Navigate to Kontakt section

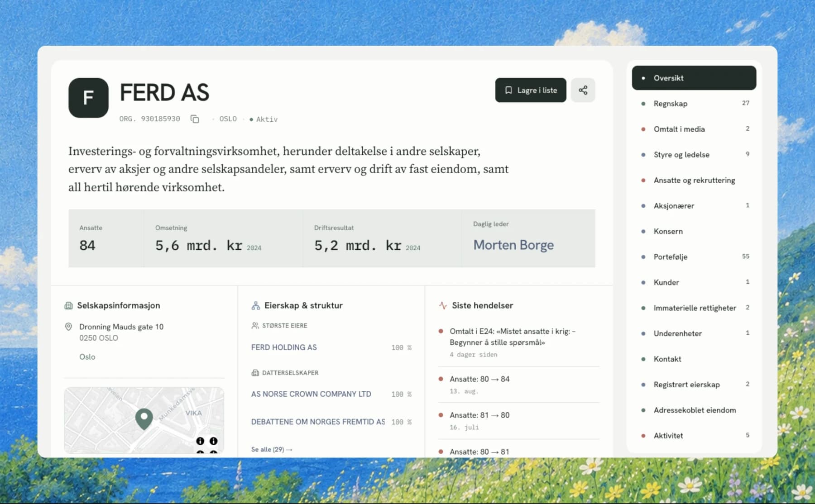click(694, 359)
